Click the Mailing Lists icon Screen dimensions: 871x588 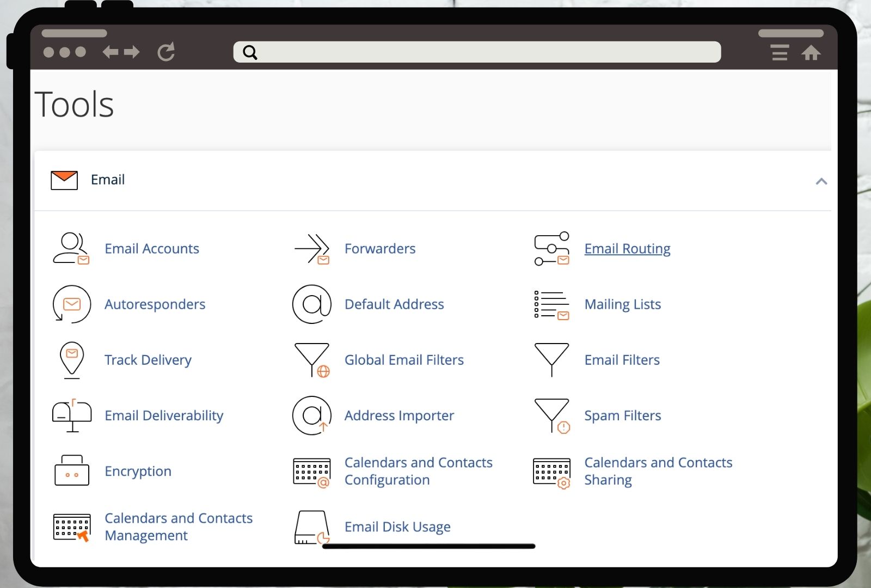click(551, 304)
